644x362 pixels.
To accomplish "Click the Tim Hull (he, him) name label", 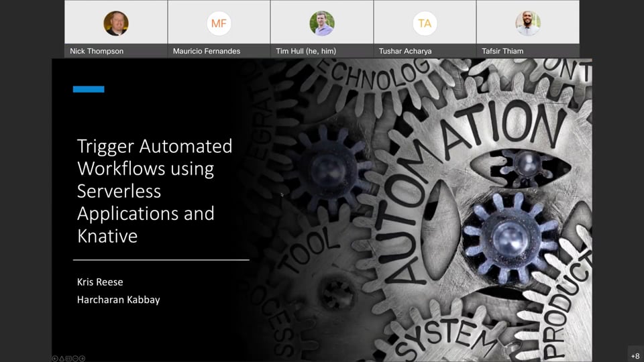I will [x=306, y=52].
